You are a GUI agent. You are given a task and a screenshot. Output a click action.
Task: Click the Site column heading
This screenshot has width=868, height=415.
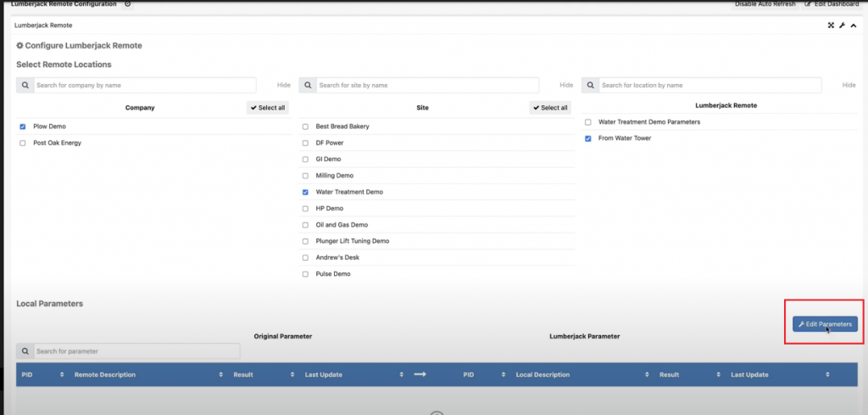point(422,108)
